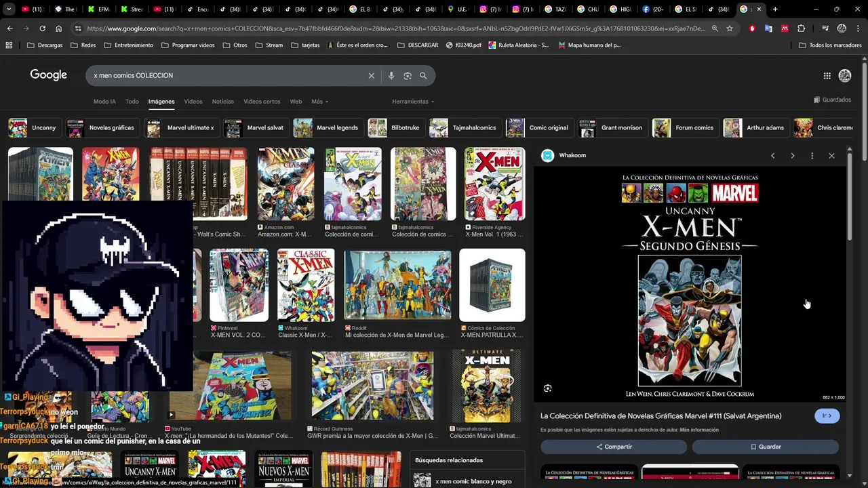
Task: Switch to the Videos cortos tab
Action: [262, 102]
